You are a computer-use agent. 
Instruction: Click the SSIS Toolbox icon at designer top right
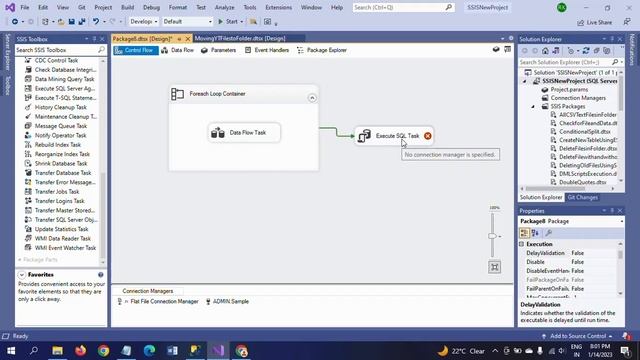(x=507, y=50)
